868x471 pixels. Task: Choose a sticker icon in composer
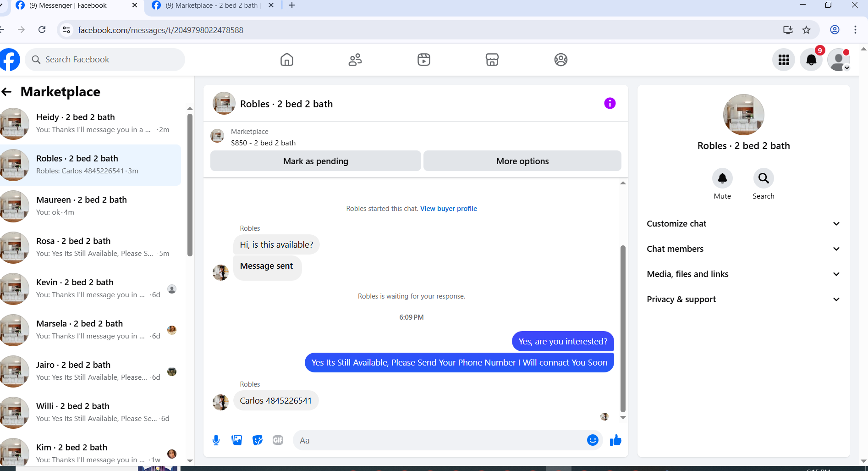[258, 440]
